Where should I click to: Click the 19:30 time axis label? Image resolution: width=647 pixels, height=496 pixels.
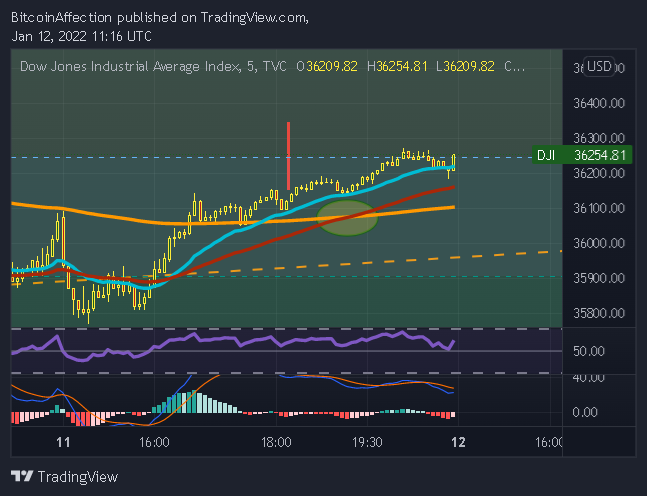click(367, 442)
